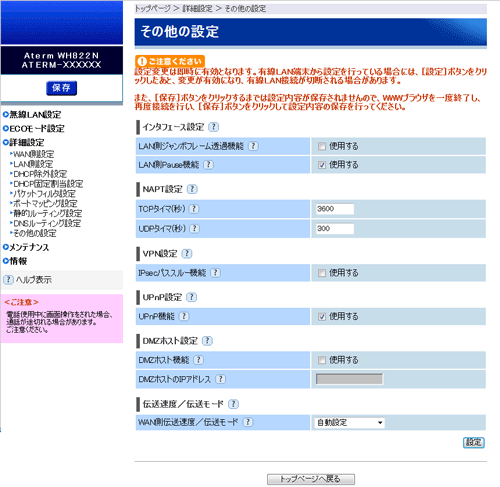
Task: Open help icon next to VPN設定
Action: [187, 253]
